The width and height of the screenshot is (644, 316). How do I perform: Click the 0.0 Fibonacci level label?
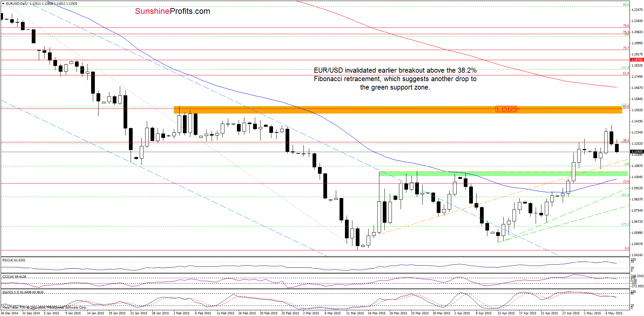tap(627, 248)
